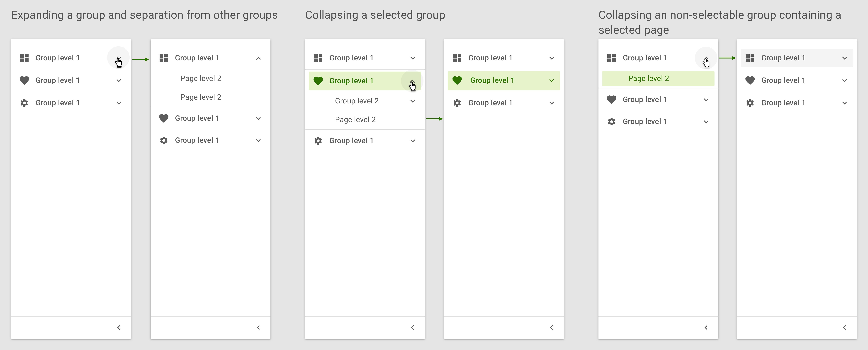The image size is (868, 350).
Task: Select heart Group level 1 label in fifth panel
Action: [645, 100]
